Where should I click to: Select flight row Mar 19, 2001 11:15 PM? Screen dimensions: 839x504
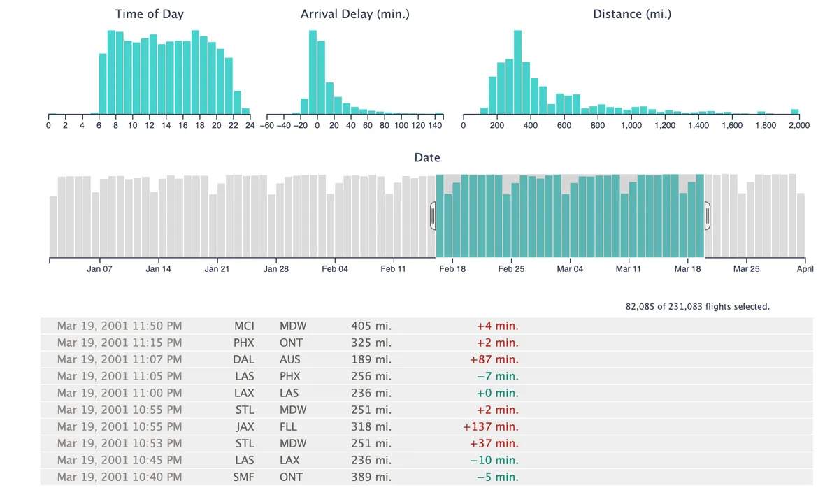pos(426,343)
